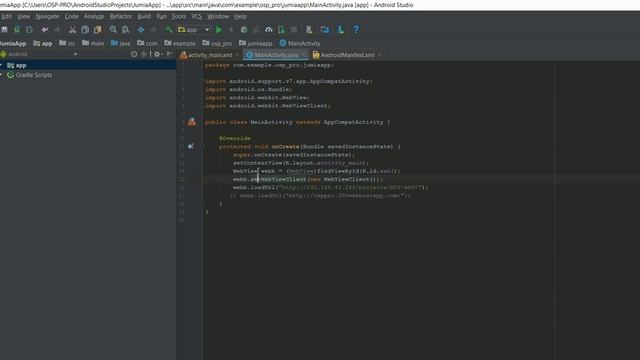This screenshot has height=360, width=640.
Task: Switch to the MainActivity.java tab
Action: coord(276,55)
